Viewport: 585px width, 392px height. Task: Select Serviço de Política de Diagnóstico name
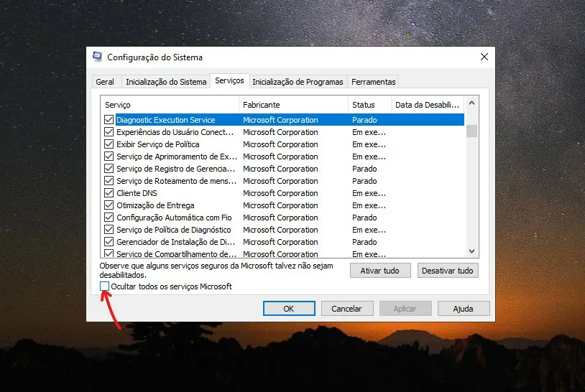point(173,230)
